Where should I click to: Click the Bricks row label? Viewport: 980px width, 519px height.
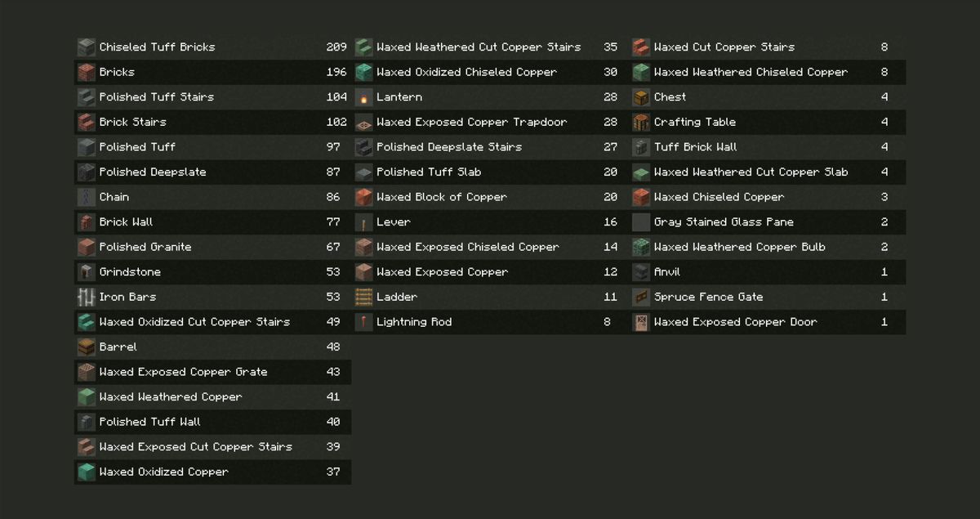(117, 72)
